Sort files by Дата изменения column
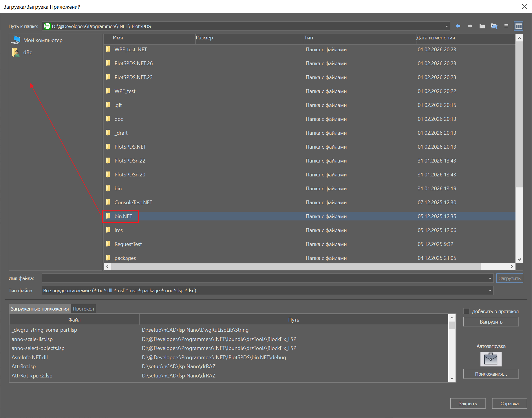This screenshot has width=532, height=418. 436,38
